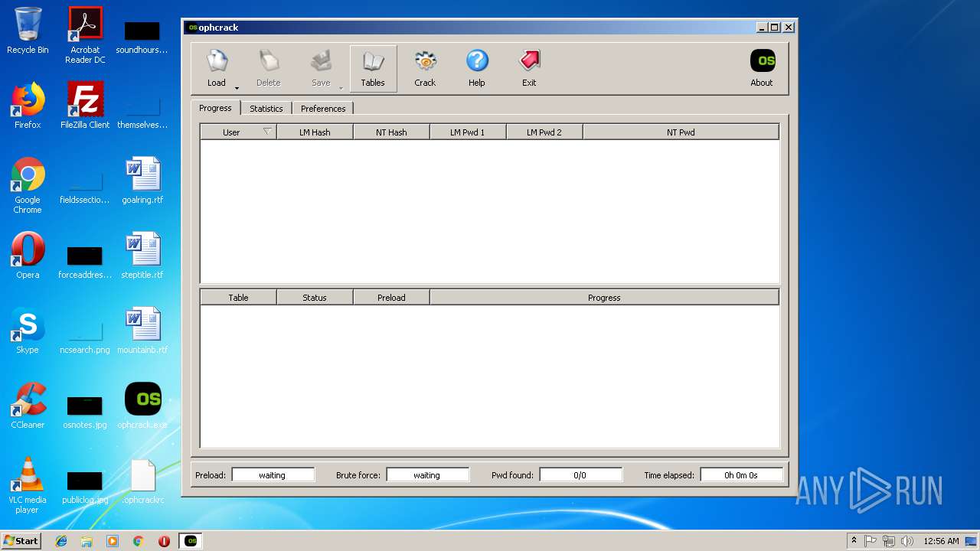Click the NT Hash column header

[x=391, y=132]
